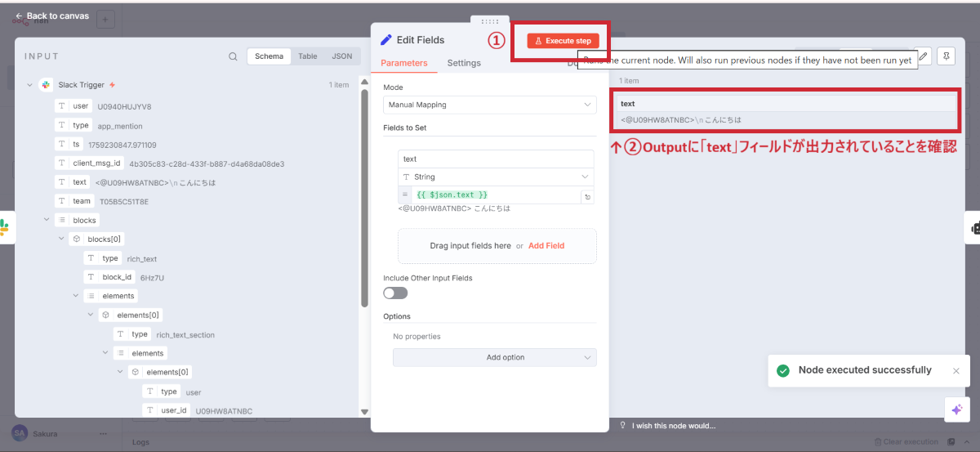Click the expression toggle icon beside $json.text
This screenshot has width=980, height=452.
(x=587, y=197)
